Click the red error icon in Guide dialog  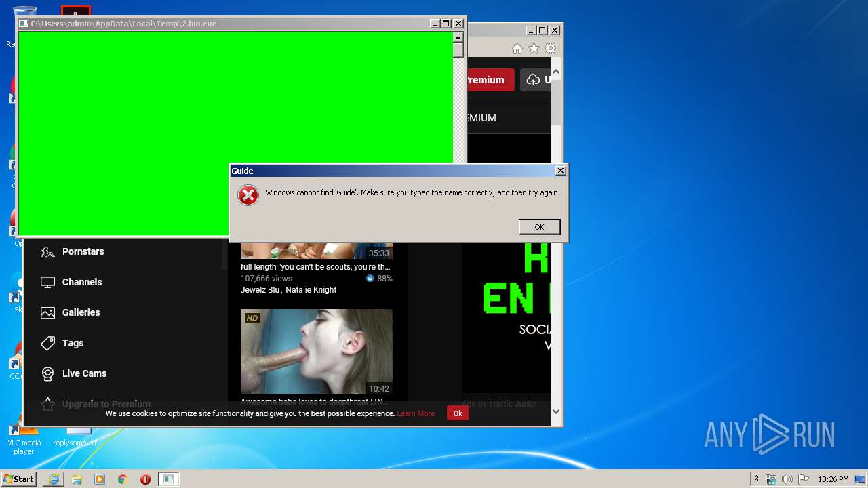tap(248, 195)
